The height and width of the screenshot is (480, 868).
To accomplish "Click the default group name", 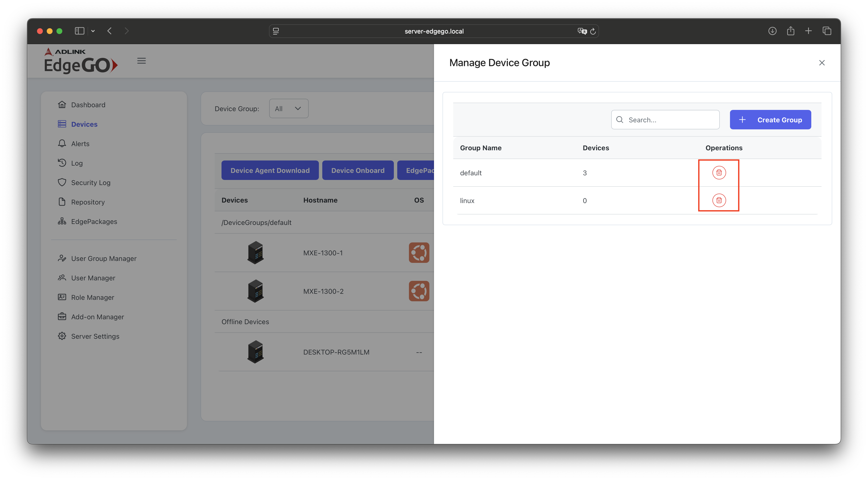I will tap(471, 173).
